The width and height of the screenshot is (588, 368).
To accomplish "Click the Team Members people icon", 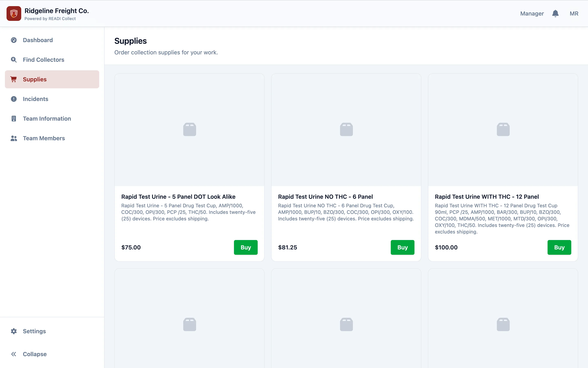I will pos(14,138).
